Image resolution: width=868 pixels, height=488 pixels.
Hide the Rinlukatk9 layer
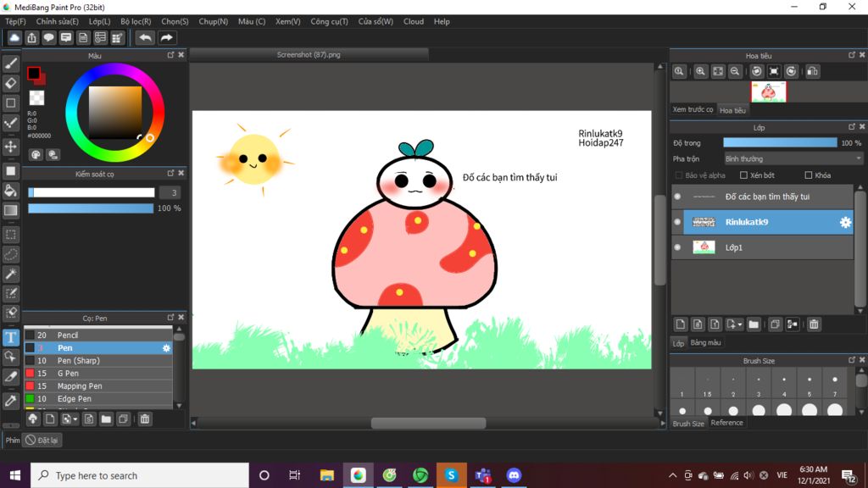click(x=677, y=222)
